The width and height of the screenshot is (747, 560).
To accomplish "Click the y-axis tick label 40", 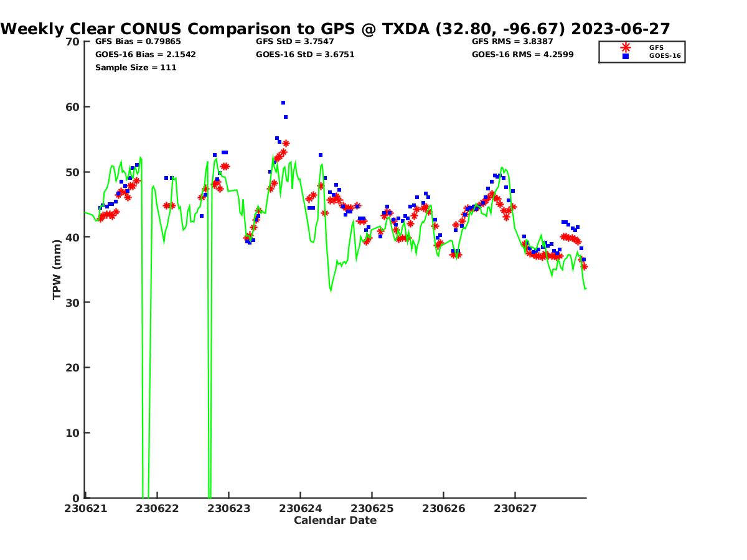I will (x=73, y=237).
